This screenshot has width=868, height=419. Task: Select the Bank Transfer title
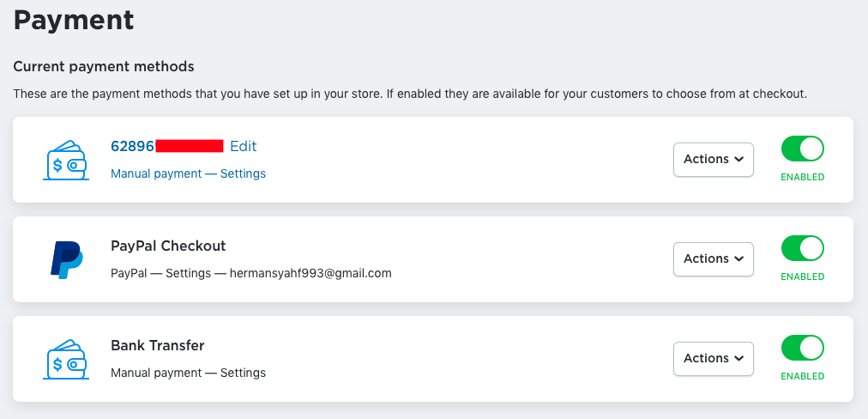[158, 345]
